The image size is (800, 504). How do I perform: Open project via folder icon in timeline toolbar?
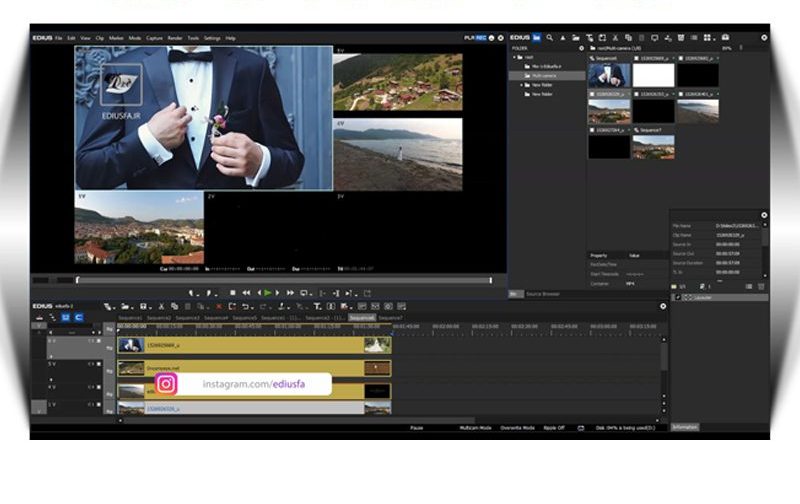coord(125,307)
